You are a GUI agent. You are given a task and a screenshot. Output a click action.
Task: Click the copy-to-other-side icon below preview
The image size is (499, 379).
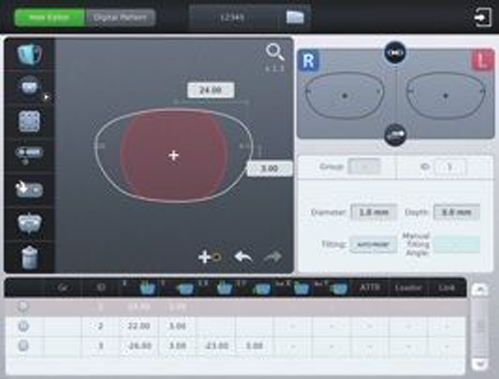coord(395,134)
